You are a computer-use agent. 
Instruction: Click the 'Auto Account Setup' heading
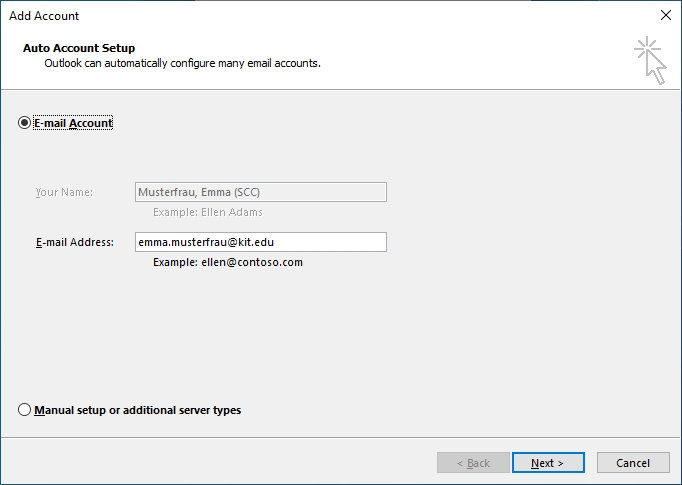79,48
